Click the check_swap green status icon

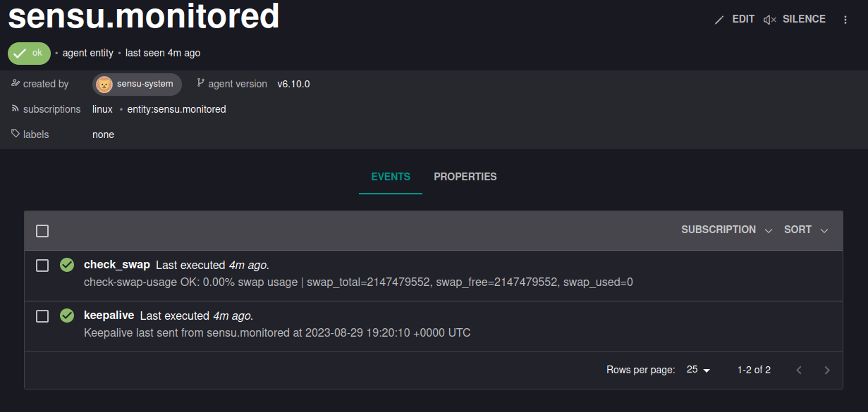pyautogui.click(x=67, y=265)
